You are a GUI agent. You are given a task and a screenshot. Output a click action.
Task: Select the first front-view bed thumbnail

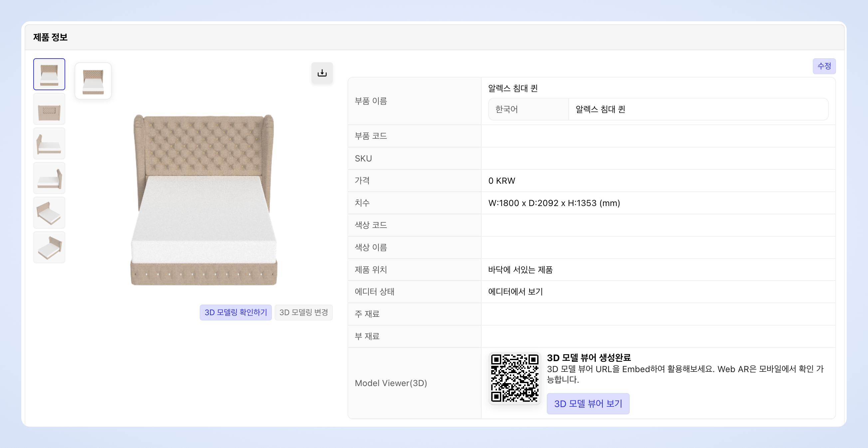pos(49,74)
